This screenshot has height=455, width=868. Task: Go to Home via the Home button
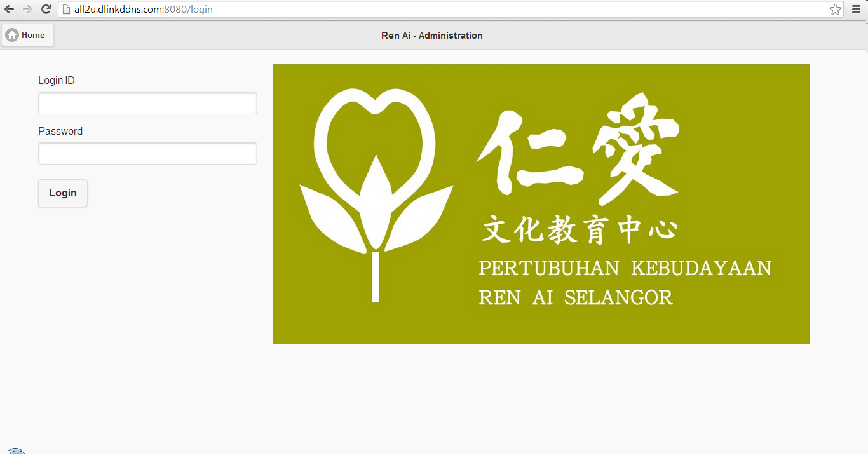[x=27, y=34]
